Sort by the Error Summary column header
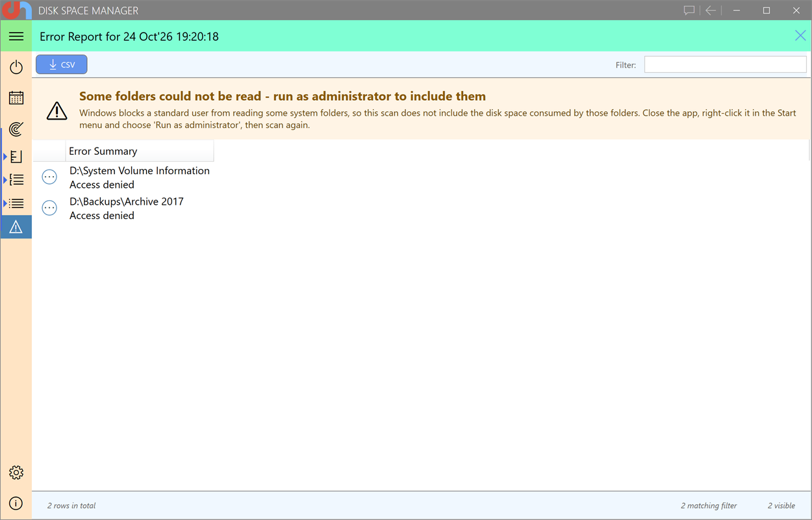The image size is (812, 520). point(140,151)
